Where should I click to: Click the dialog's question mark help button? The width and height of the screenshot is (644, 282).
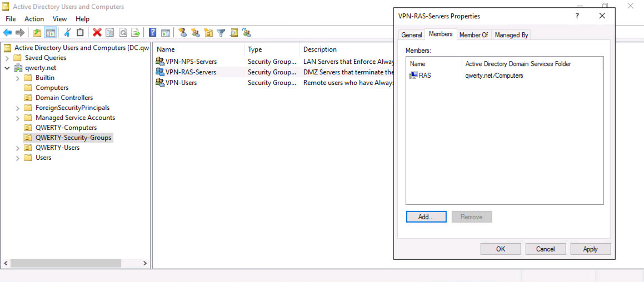pos(577,16)
